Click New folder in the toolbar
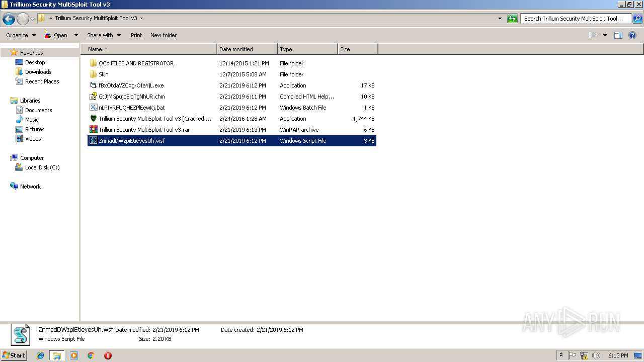This screenshot has width=644, height=362. pyautogui.click(x=164, y=35)
